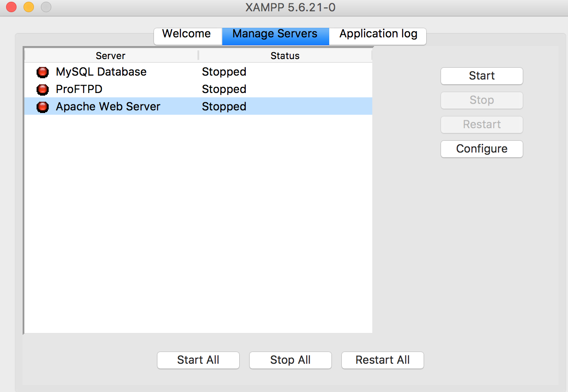Close the XAMPP window

click(11, 7)
